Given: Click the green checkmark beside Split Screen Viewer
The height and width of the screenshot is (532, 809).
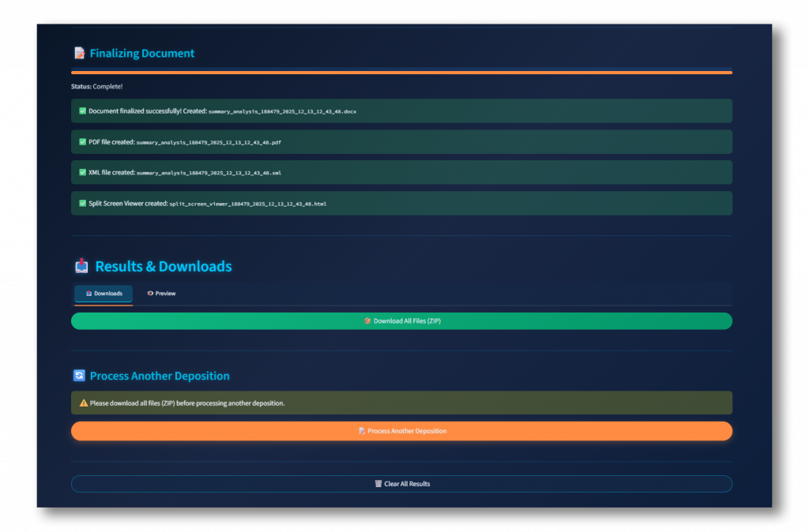Looking at the screenshot, I should (82, 203).
